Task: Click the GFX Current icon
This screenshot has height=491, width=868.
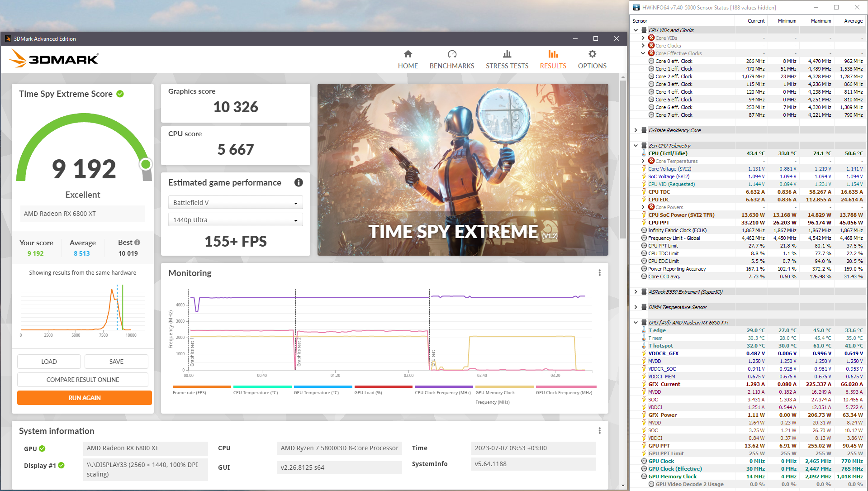Action: click(x=644, y=384)
